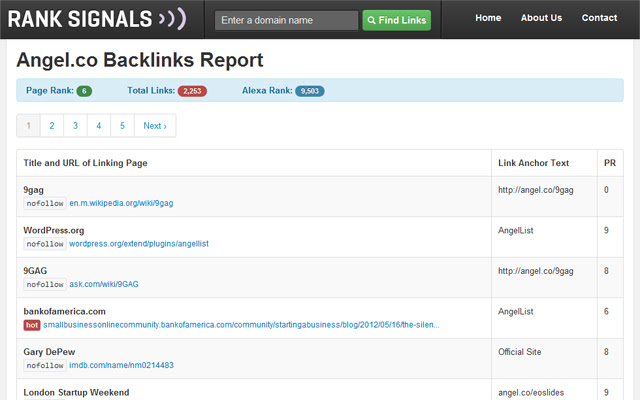Open the ask.com/wiki/9GAG link
Image resolution: width=640 pixels, height=400 pixels.
(104, 284)
